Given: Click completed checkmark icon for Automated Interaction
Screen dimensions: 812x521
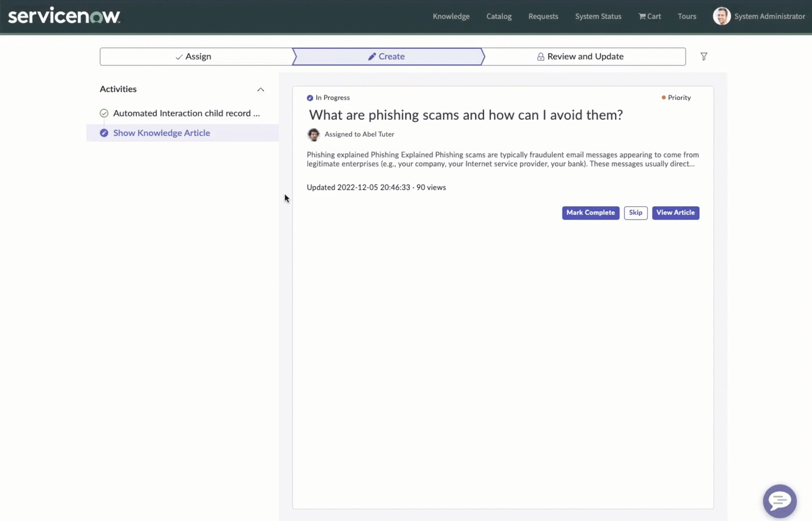Looking at the screenshot, I should click(x=104, y=113).
